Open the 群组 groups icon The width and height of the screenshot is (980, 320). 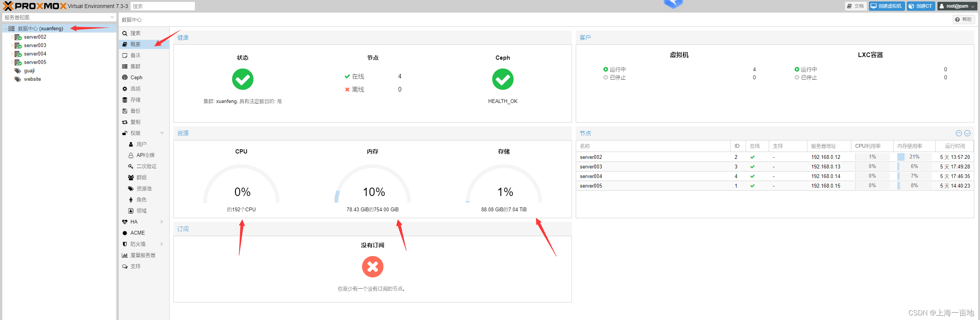[x=131, y=178]
